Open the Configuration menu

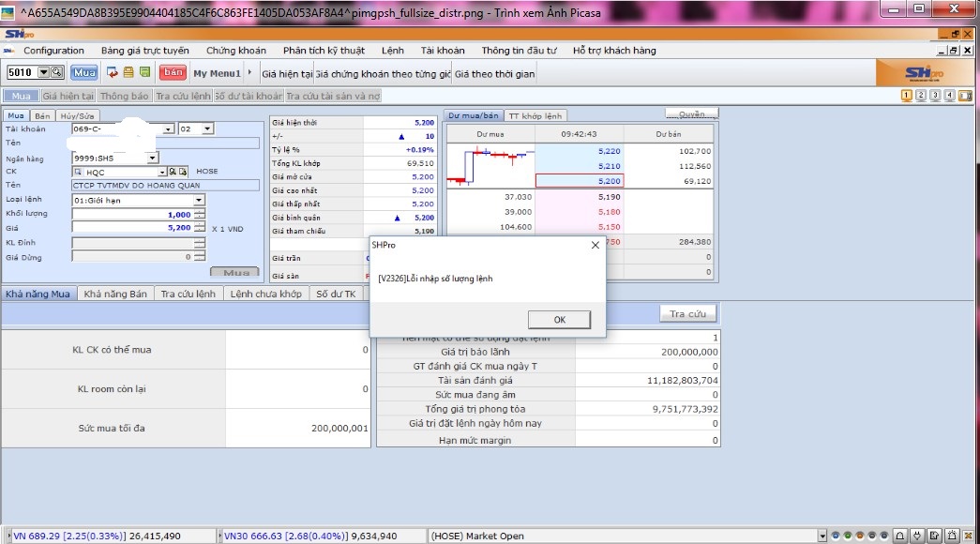coord(53,51)
